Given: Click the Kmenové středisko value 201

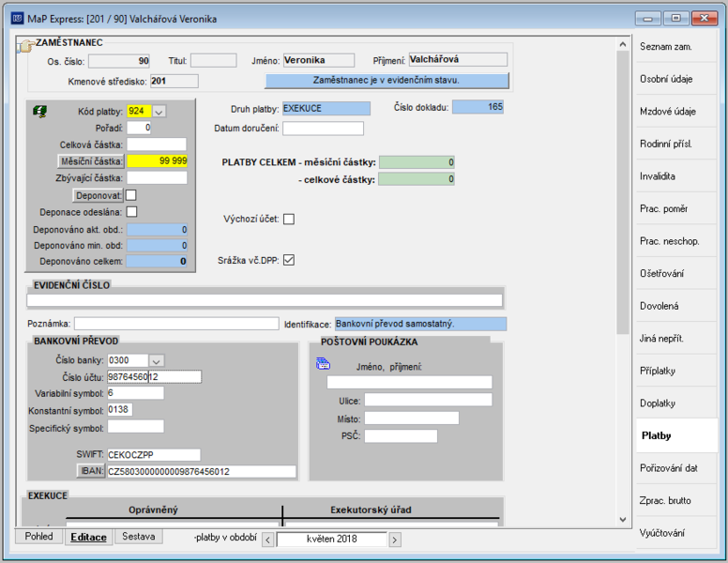Looking at the screenshot, I should (174, 81).
